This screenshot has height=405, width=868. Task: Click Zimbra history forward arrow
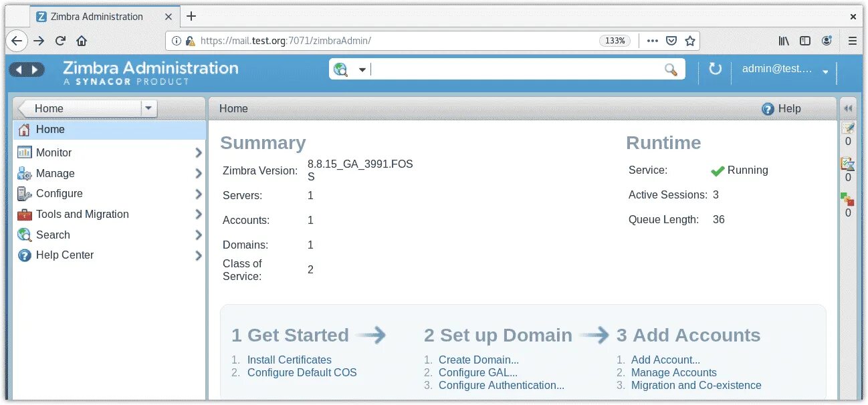pos(35,70)
